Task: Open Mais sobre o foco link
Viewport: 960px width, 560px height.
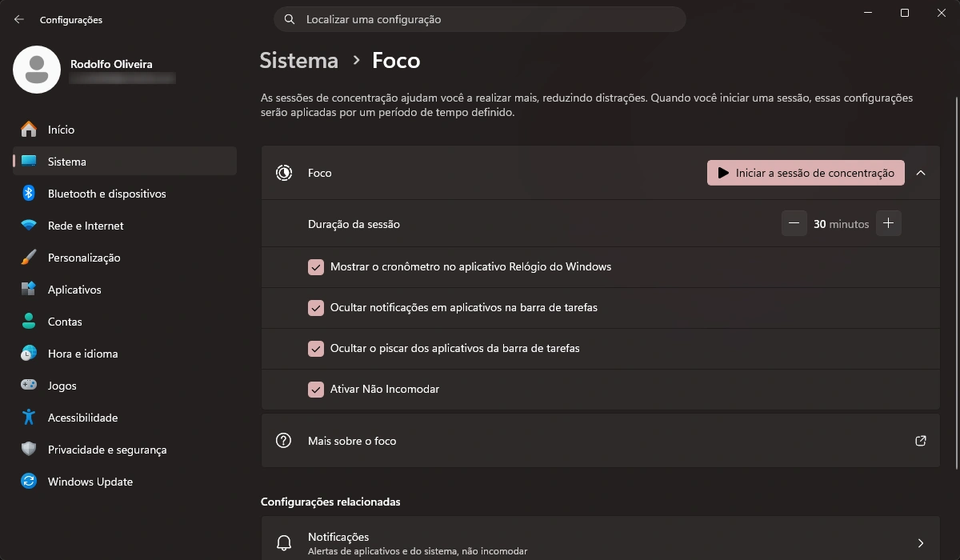Action: click(352, 441)
